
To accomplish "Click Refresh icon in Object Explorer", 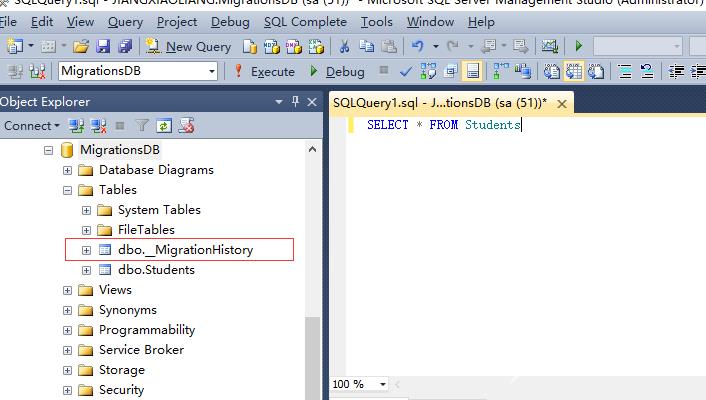I will tap(164, 126).
